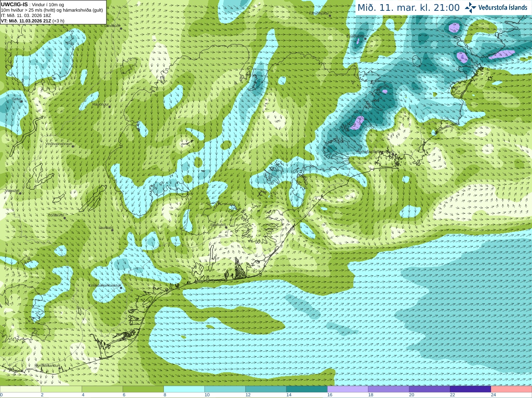Click the Mýrdalssandur station marker
The height and width of the screenshot is (398, 532).
60,367
